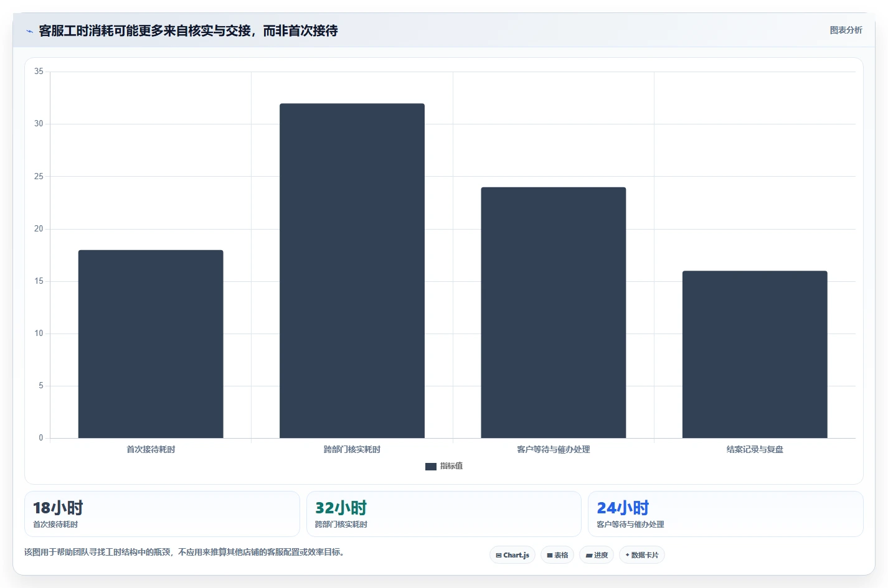
Task: Click the 首次接待耗时 caption under 18小时
Action: (x=55, y=525)
